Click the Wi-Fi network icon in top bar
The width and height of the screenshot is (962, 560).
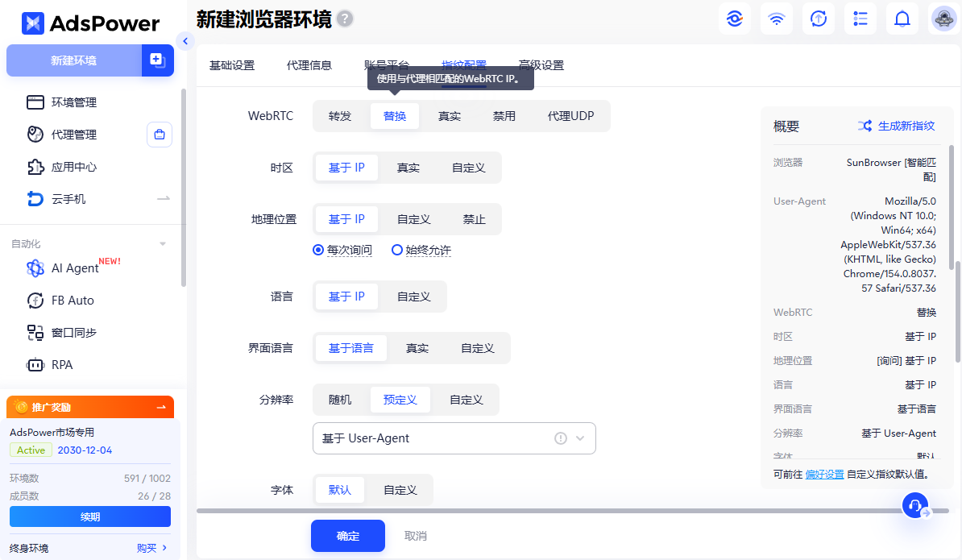point(776,19)
